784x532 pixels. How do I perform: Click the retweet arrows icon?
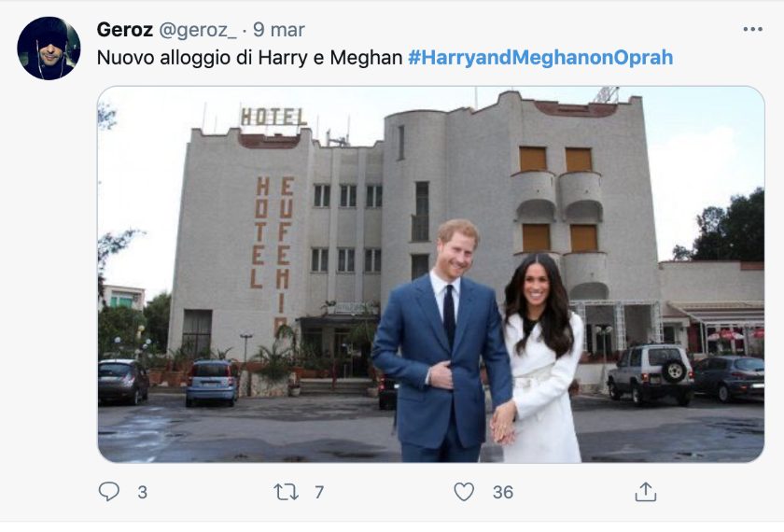[x=286, y=492]
